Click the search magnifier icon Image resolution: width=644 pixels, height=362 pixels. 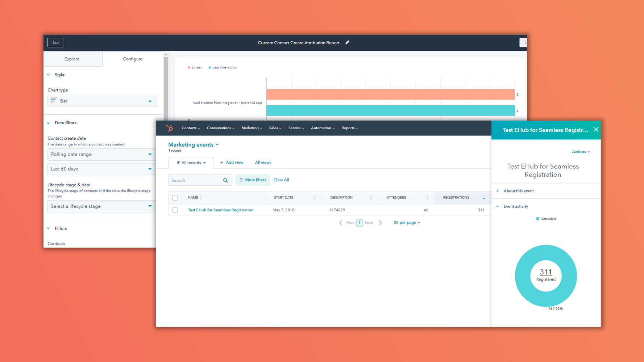point(226,180)
